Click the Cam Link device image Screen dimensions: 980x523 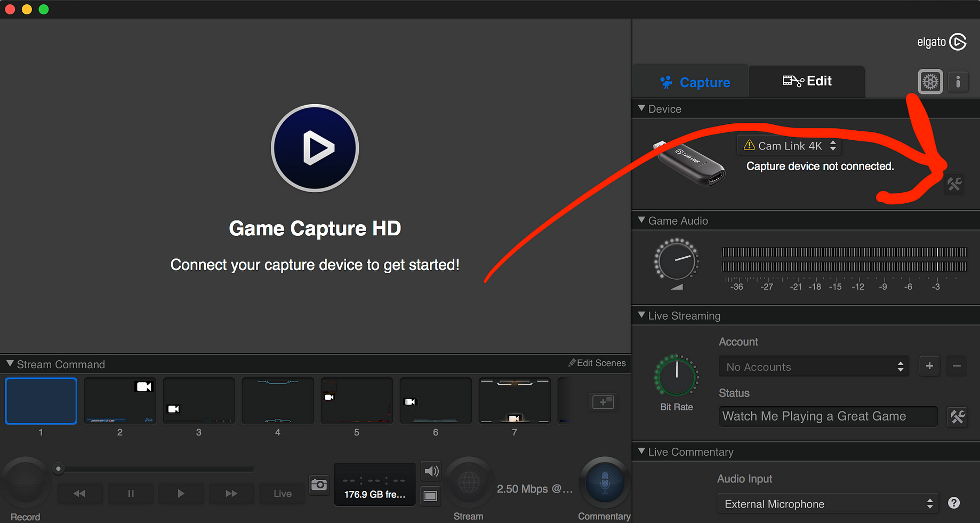tap(689, 163)
